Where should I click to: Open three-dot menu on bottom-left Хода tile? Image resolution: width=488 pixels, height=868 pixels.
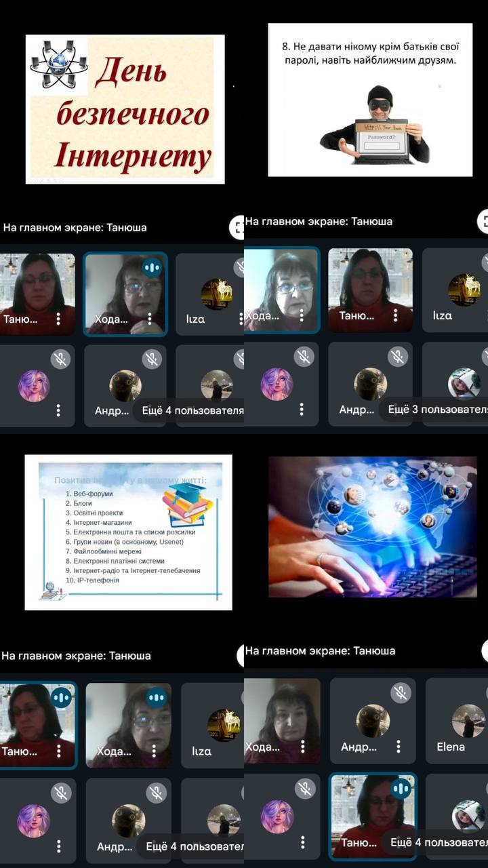153,751
